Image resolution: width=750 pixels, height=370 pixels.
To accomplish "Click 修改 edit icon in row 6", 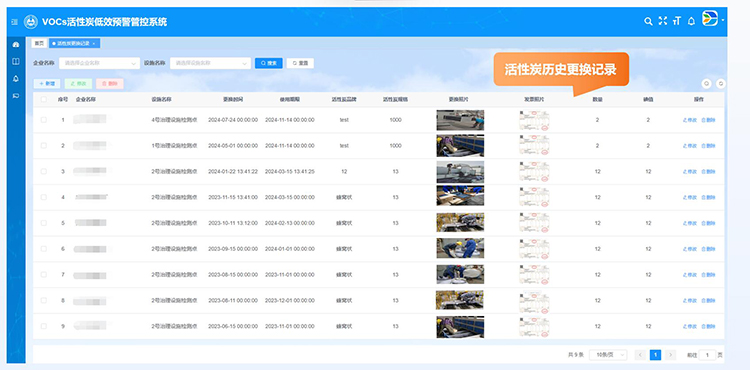I will pos(690,249).
